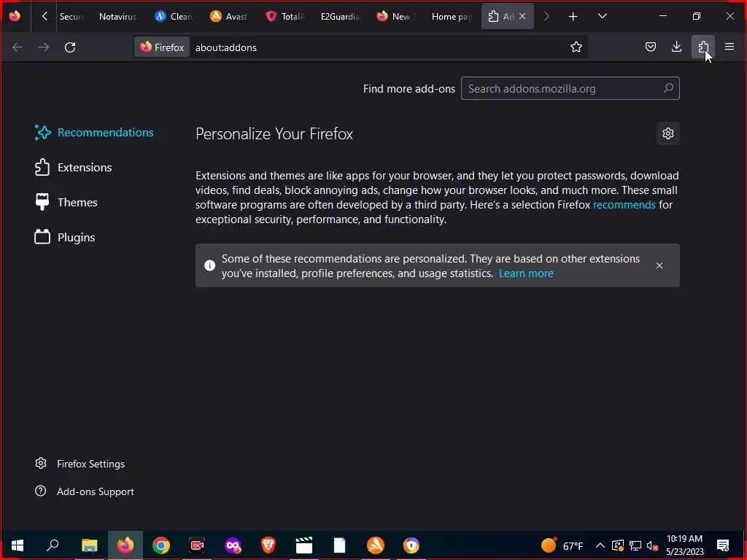The width and height of the screenshot is (747, 560).
Task: Open the Avast icon in the taskbar
Action: (x=376, y=545)
